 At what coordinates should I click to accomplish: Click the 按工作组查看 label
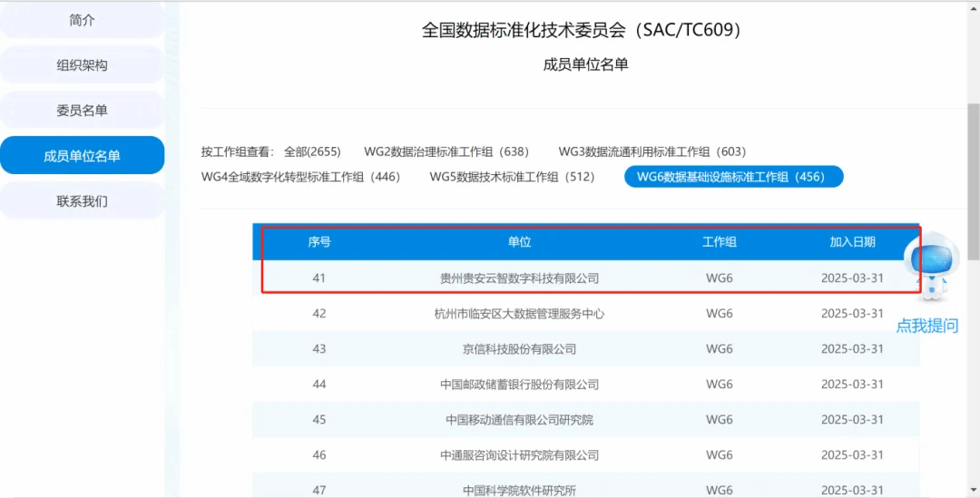tap(238, 151)
